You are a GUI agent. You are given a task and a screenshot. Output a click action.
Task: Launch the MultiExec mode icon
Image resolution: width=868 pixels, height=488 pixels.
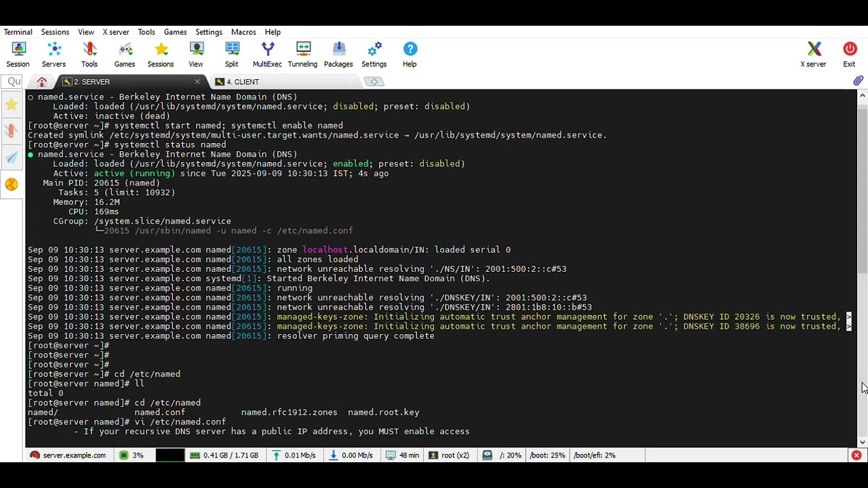click(x=267, y=54)
